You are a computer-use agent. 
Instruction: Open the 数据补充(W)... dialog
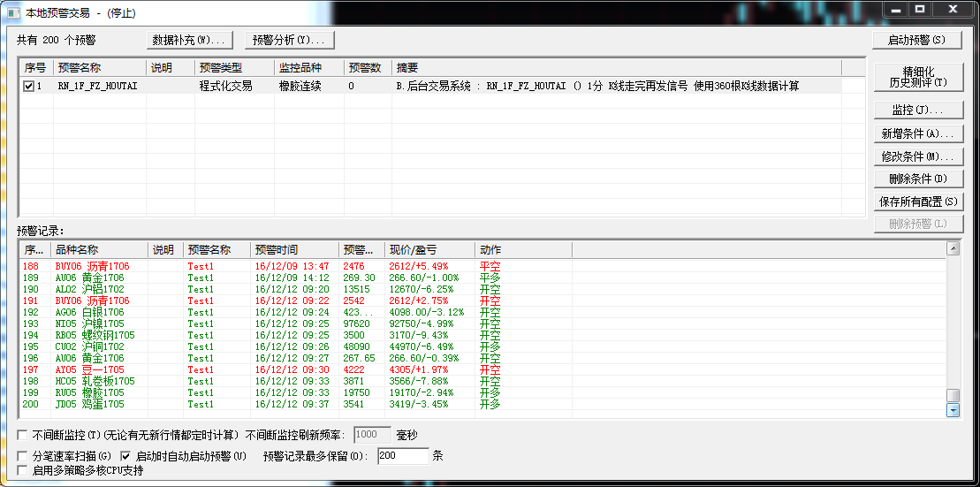[x=189, y=40]
